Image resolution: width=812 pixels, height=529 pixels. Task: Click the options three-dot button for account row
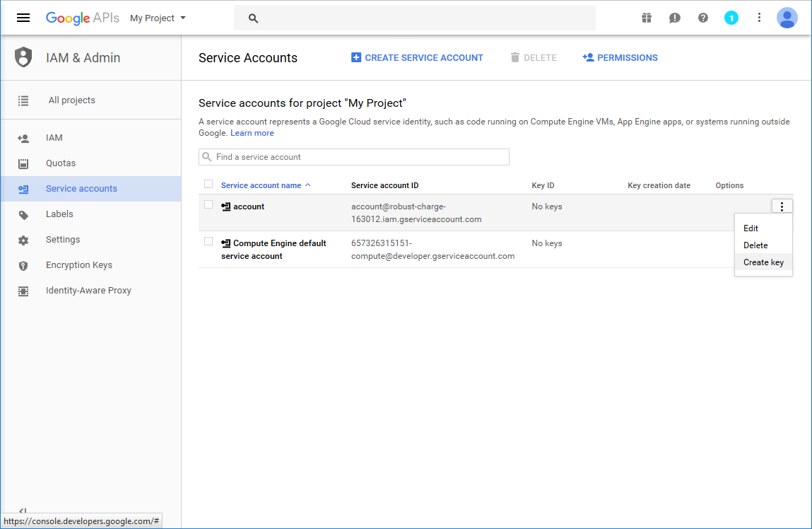(x=782, y=206)
